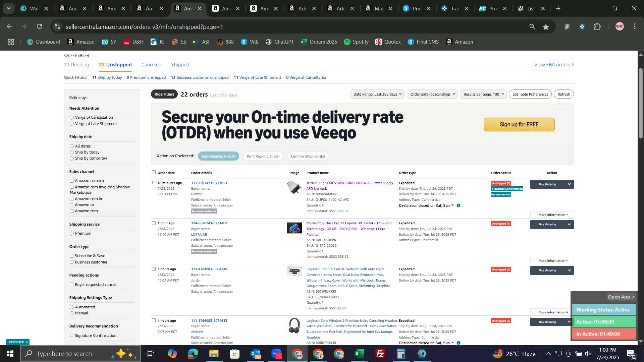The width and height of the screenshot is (644, 362).
Task: Expand Buy shipping arrow for Logitech Brio order
Action: [569, 270]
